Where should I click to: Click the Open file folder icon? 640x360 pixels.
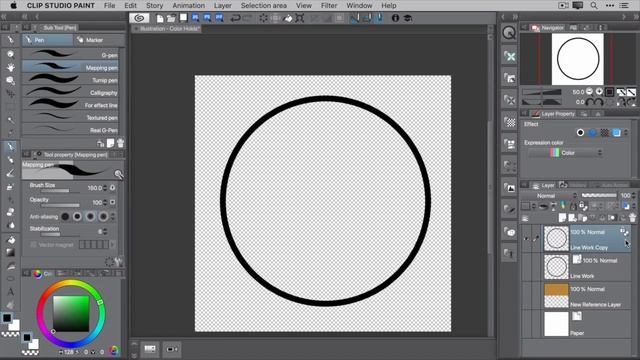[171, 18]
